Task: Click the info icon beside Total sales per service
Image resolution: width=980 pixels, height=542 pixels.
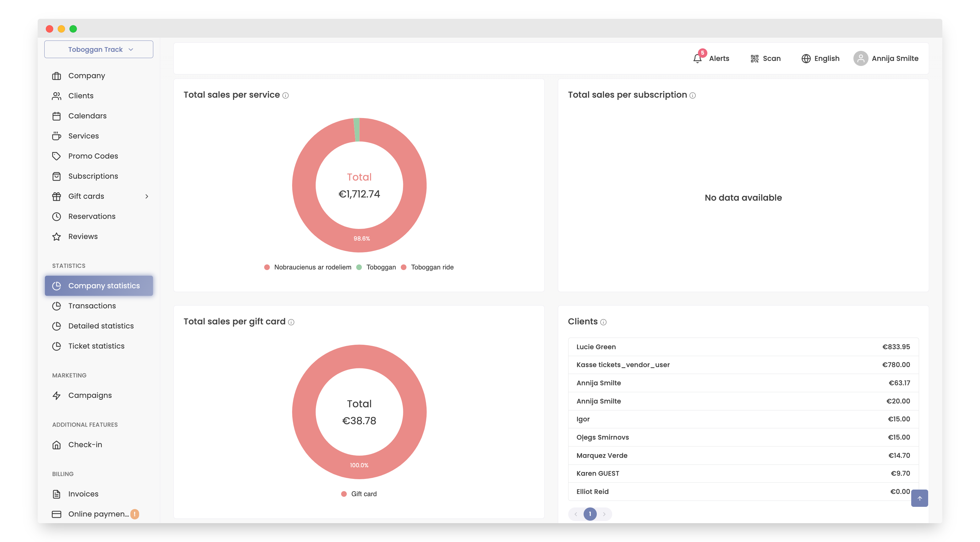Action: pos(286,95)
